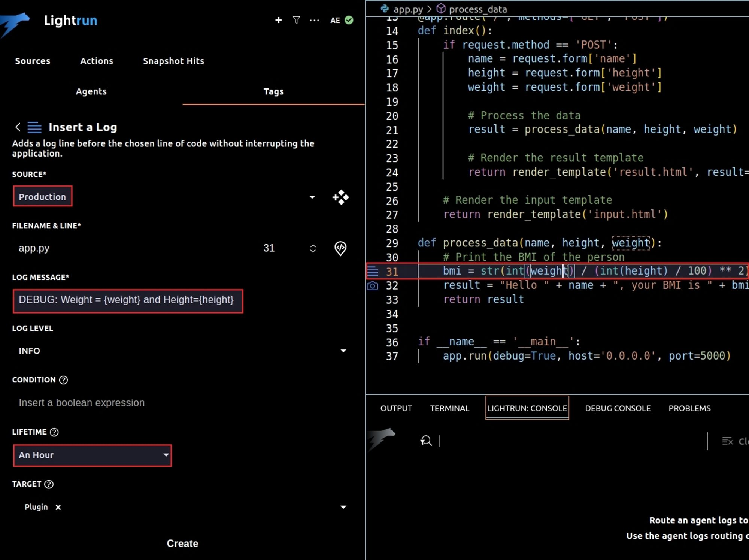
Task: Click the plus add action icon
Action: pos(278,20)
